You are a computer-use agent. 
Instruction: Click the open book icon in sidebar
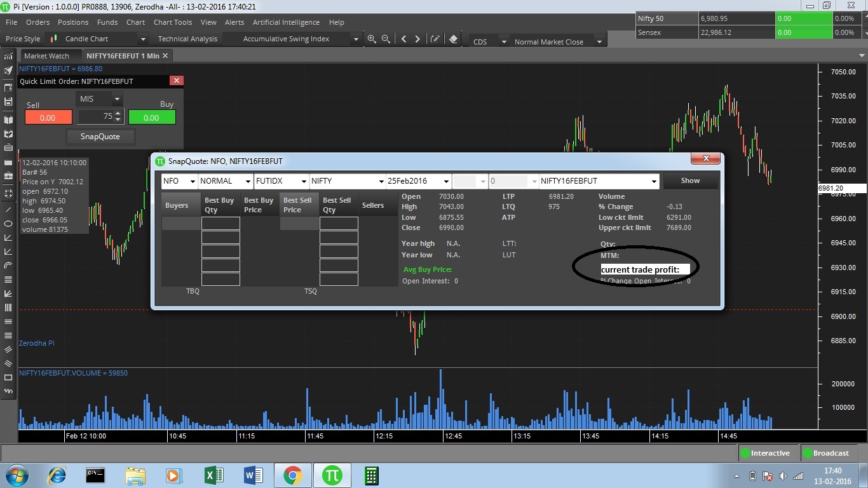click(x=8, y=119)
